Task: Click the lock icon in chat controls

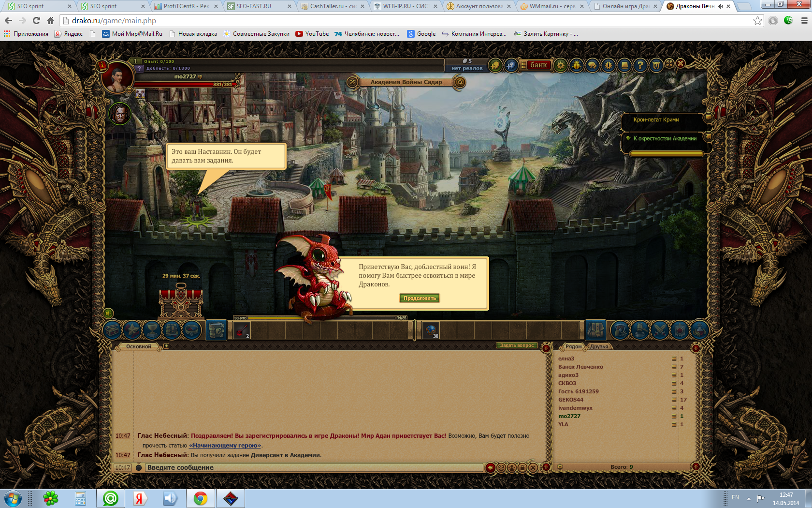Action: point(522,468)
